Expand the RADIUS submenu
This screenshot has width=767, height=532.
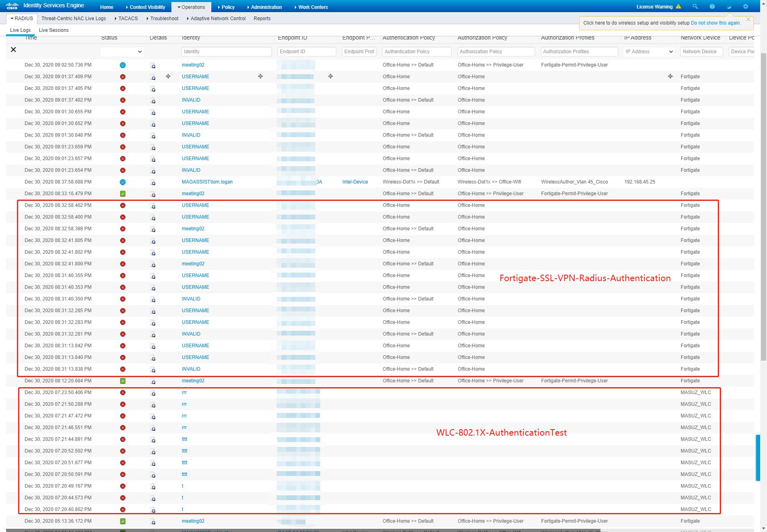click(x=22, y=19)
